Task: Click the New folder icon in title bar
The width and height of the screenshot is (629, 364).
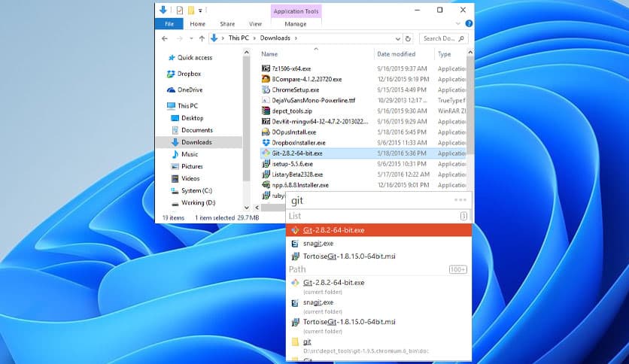Action: tap(191, 10)
